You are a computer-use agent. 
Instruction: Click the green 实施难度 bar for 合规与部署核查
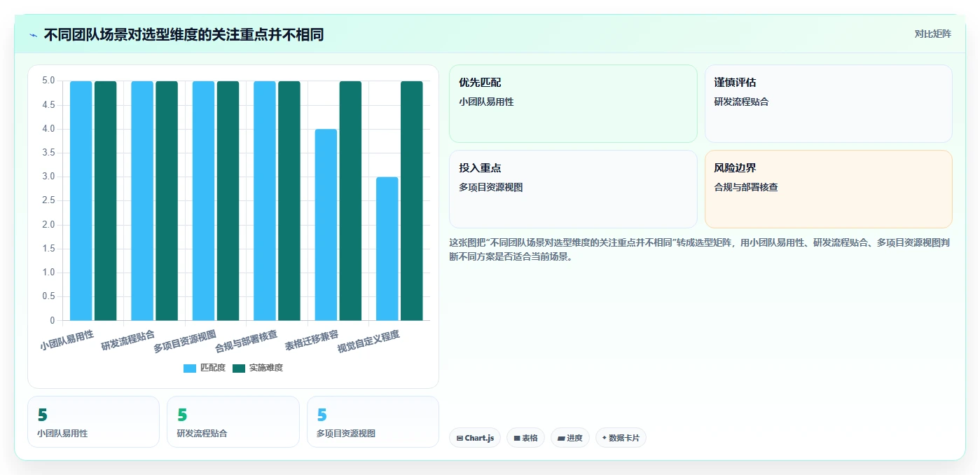(x=289, y=201)
